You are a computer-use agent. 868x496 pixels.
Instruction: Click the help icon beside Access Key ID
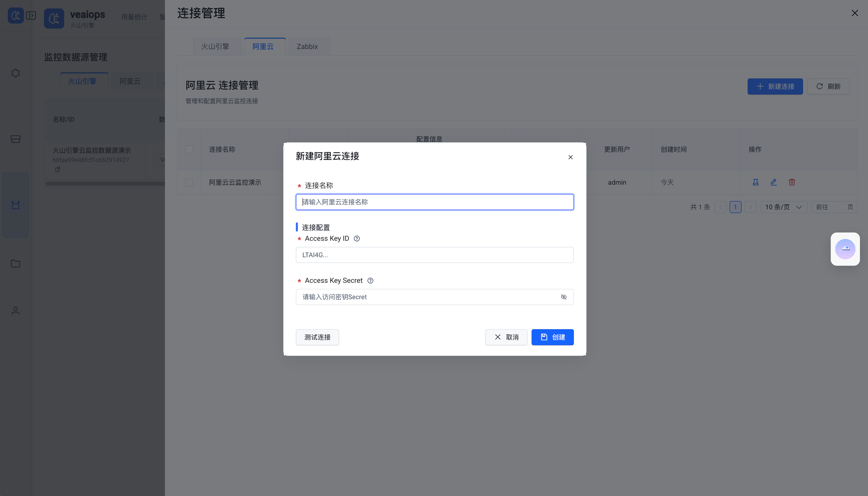357,238
